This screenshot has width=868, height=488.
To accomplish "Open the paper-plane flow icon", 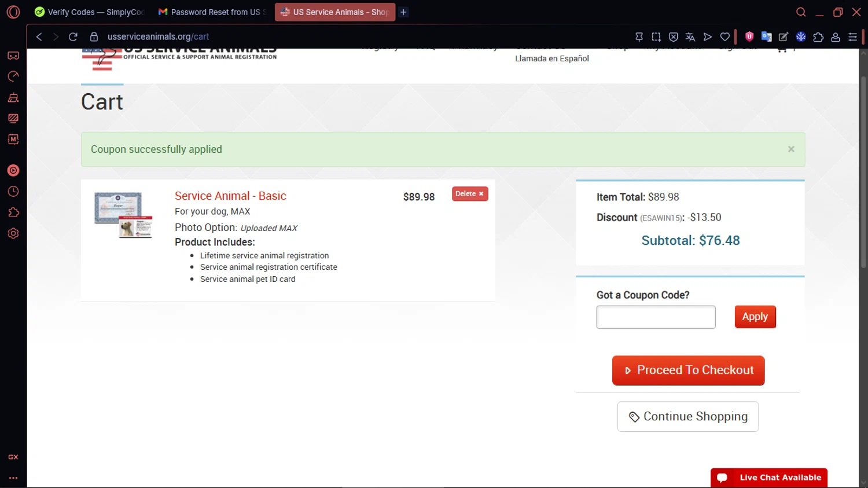I will click(708, 36).
